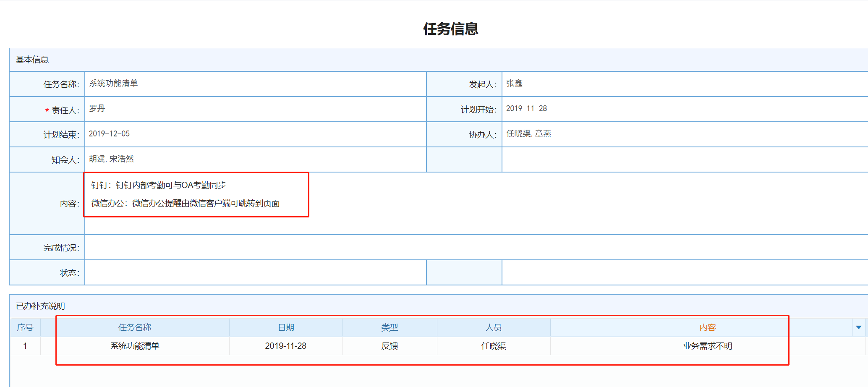Click the empty 状态 field
868x387 pixels.
(255, 273)
